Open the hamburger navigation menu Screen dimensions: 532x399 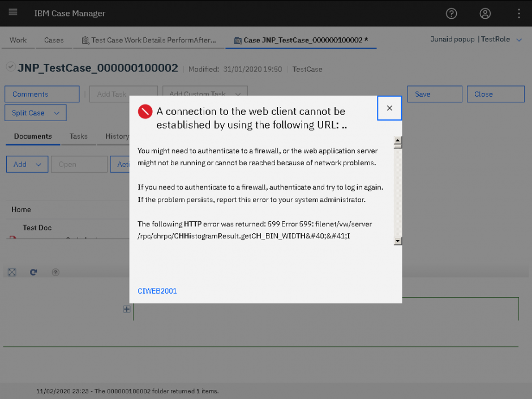point(13,12)
